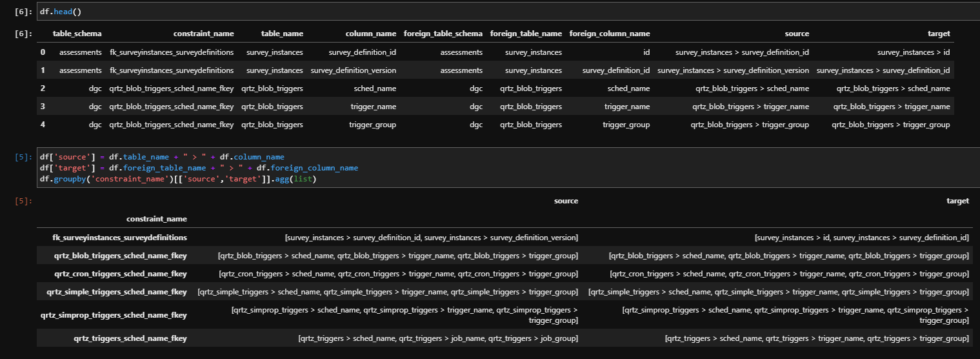Click the groupby code cell input

[x=508, y=168]
